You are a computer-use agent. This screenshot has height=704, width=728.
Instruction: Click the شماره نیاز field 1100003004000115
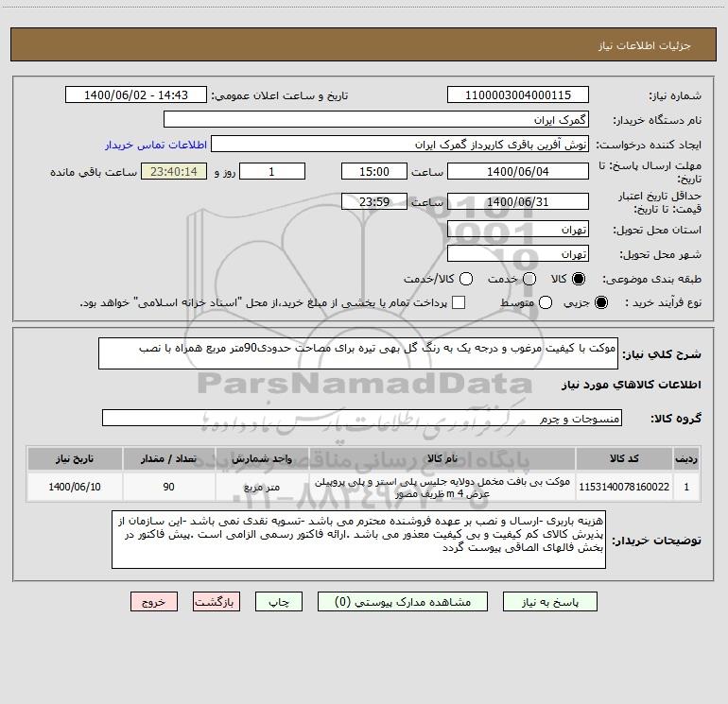point(518,95)
